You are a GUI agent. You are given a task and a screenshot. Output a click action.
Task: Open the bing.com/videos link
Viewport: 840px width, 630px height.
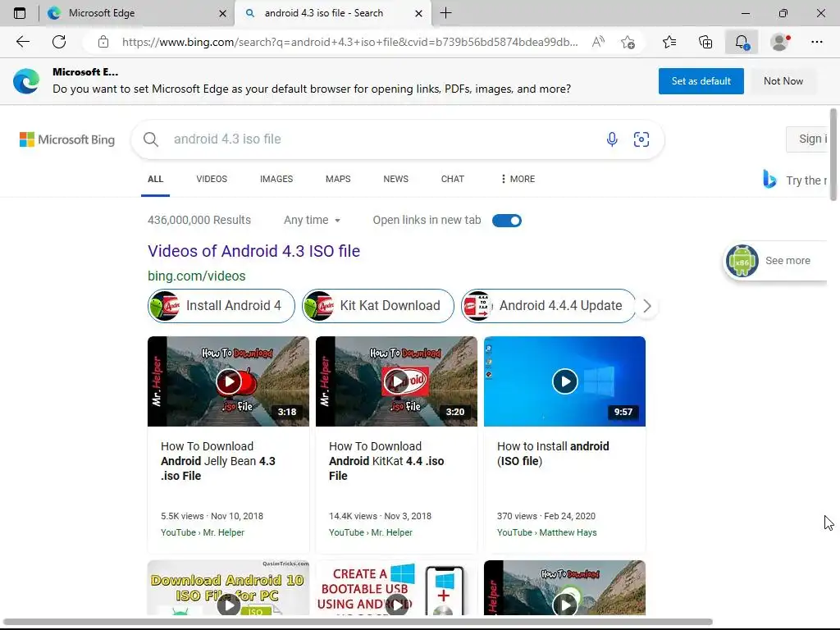click(197, 276)
